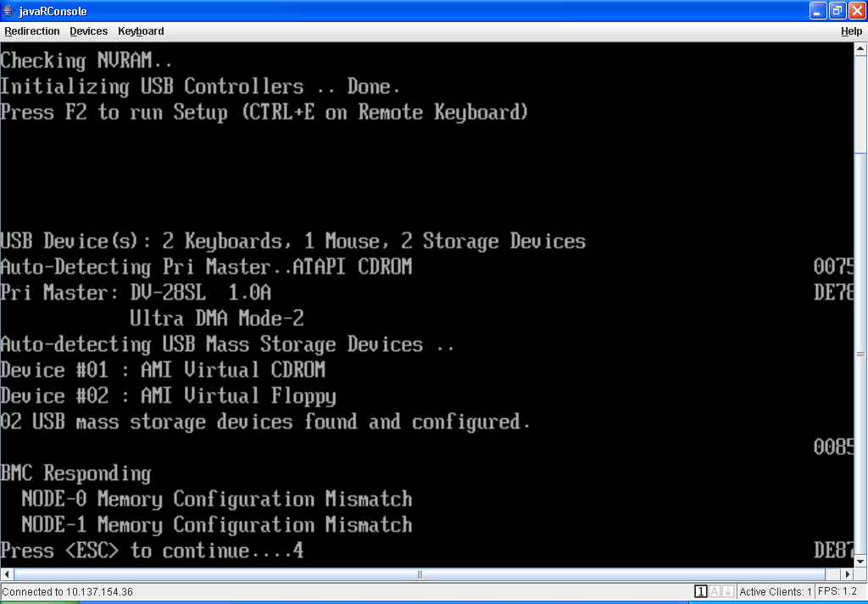This screenshot has width=868, height=604.
Task: Click 'Press F2 to run Setup' line
Action: [264, 113]
